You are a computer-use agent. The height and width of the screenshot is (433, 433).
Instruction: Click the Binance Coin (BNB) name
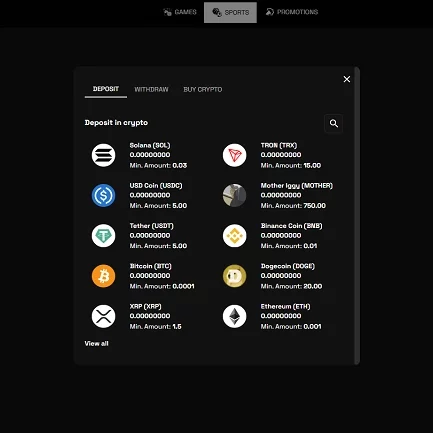[292, 226]
